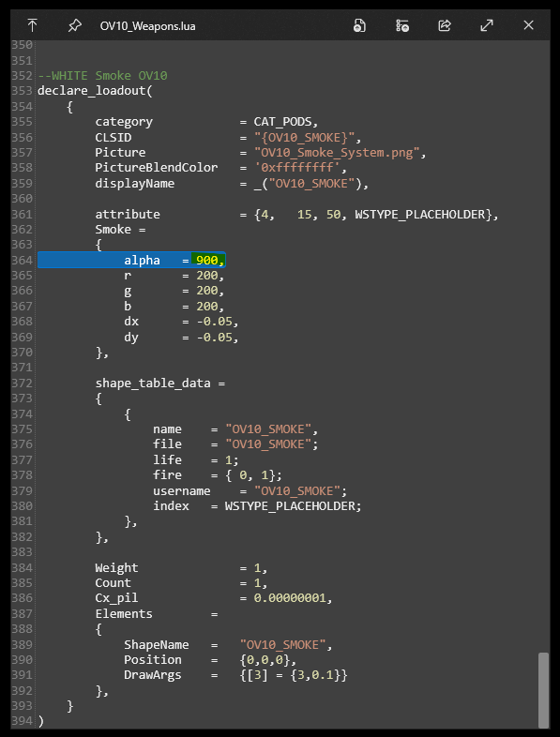This screenshot has height=737, width=560.
Task: Click the declare_loadout( line
Action: point(95,91)
